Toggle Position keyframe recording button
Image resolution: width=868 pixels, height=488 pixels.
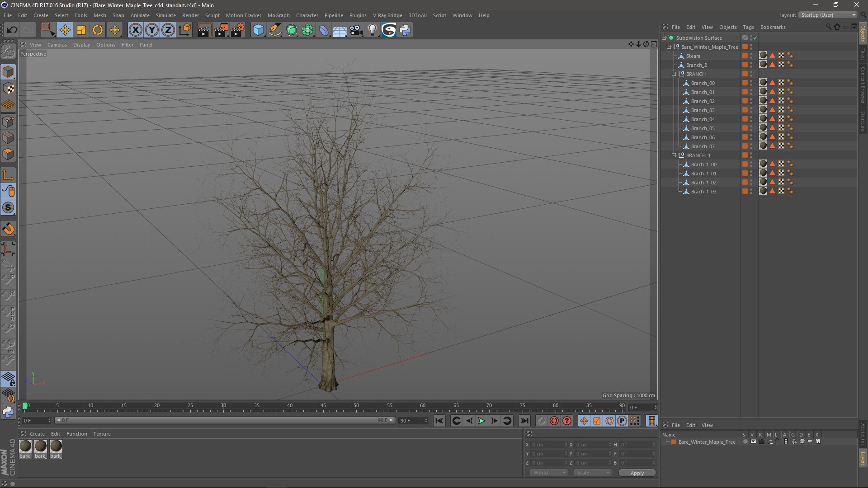click(x=584, y=421)
